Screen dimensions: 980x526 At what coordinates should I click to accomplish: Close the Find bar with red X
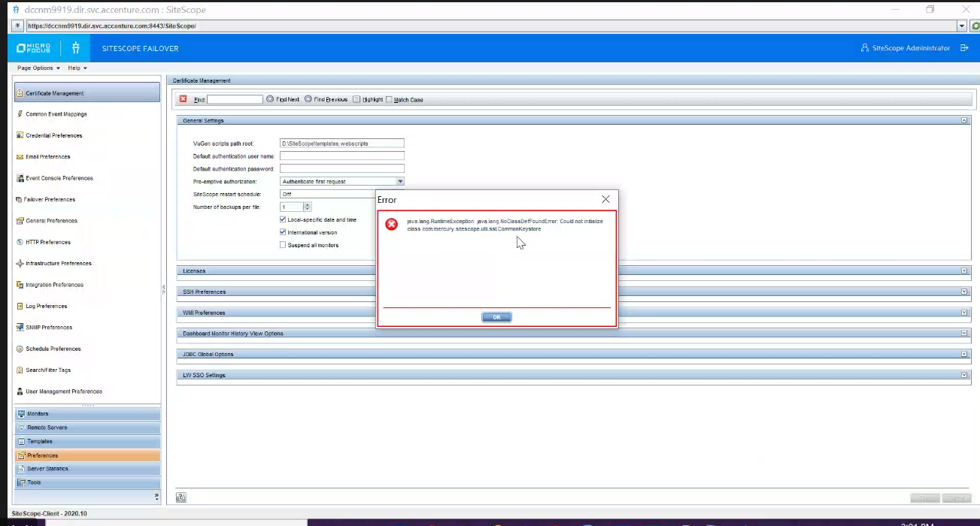(184, 99)
